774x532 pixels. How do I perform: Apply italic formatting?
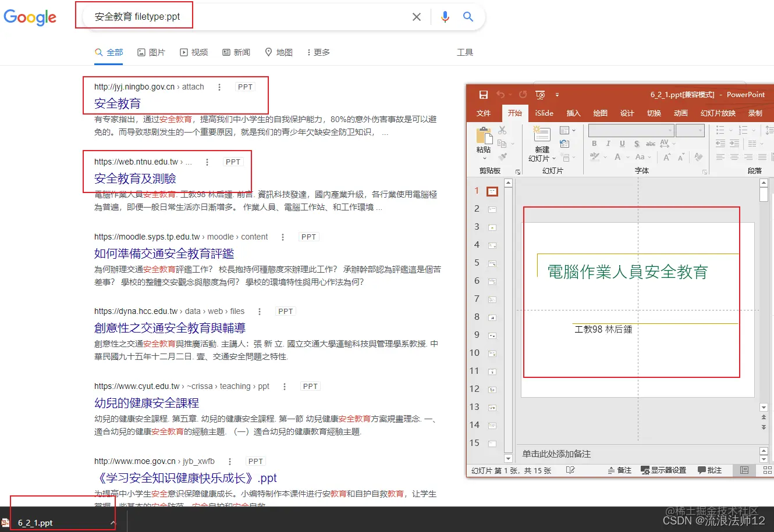coord(608,144)
